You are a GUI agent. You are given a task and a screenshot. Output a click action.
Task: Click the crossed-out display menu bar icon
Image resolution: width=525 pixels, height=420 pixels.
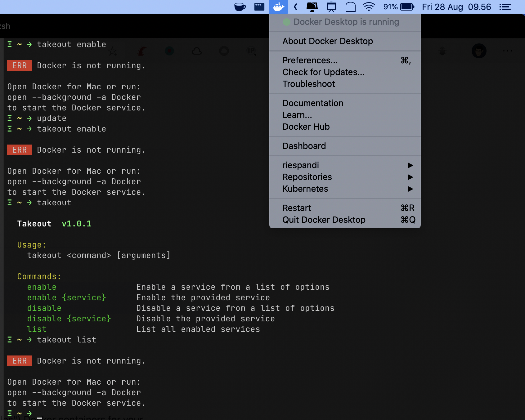click(x=312, y=7)
